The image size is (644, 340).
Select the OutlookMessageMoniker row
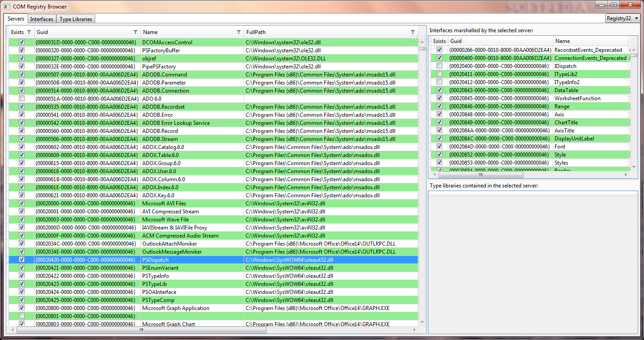(x=213, y=251)
